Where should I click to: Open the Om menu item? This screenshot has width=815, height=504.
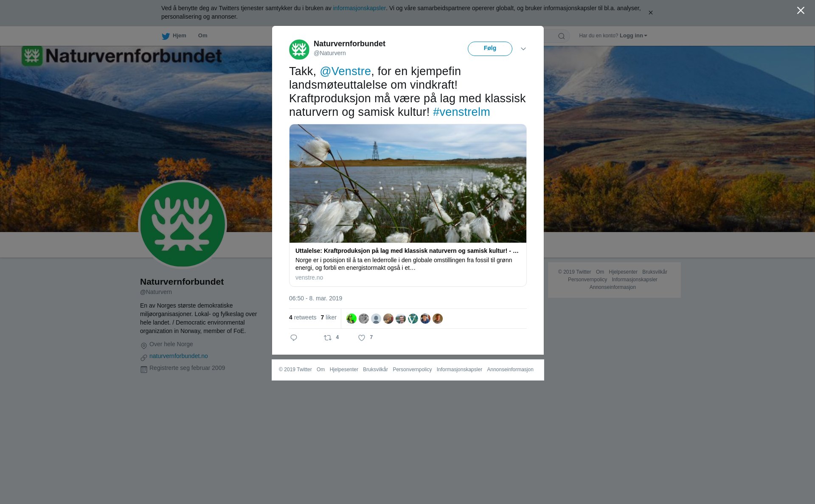click(202, 36)
